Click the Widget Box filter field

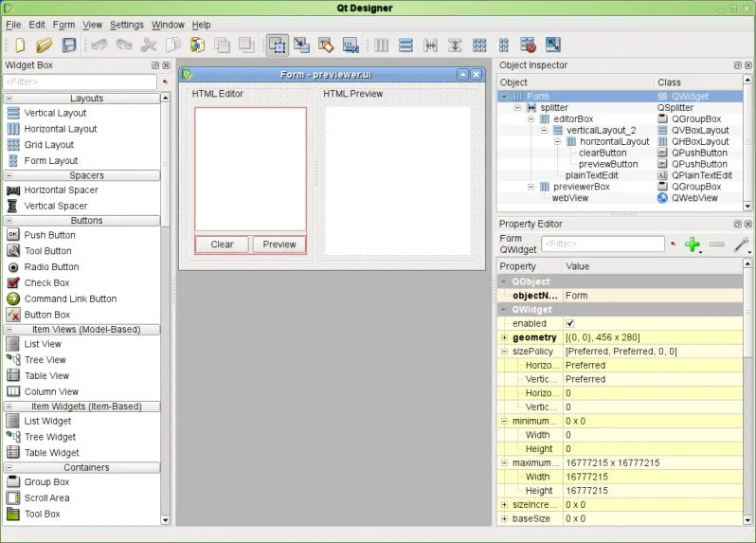point(80,82)
